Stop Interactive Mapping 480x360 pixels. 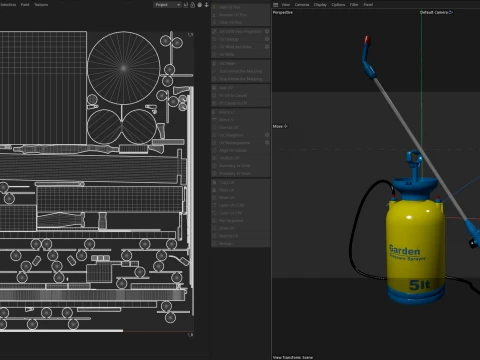click(240, 79)
